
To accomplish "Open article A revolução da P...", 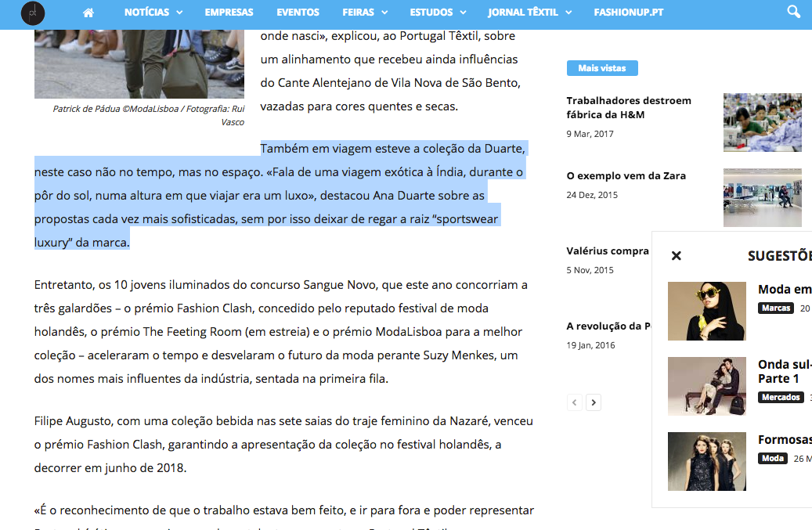I will pyautogui.click(x=608, y=326).
